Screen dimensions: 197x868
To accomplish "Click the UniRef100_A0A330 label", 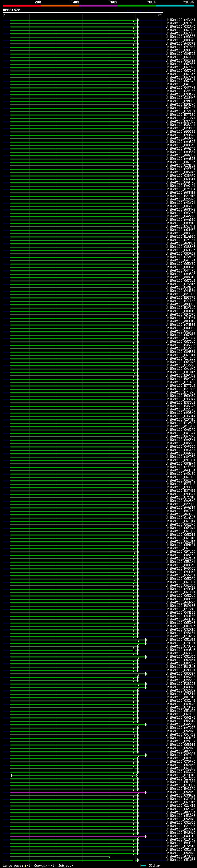I will [180, 220].
